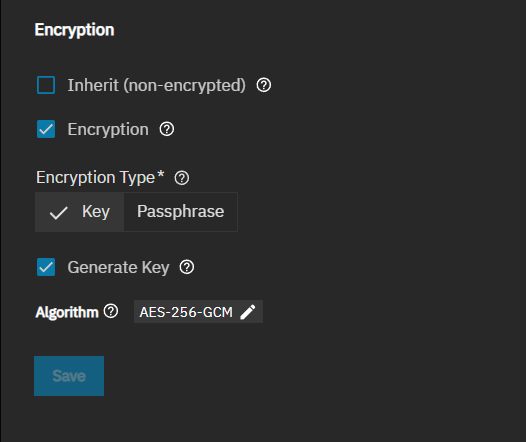Image resolution: width=526 pixels, height=442 pixels.
Task: Click the Encryption checkbox label text
Action: (108, 129)
